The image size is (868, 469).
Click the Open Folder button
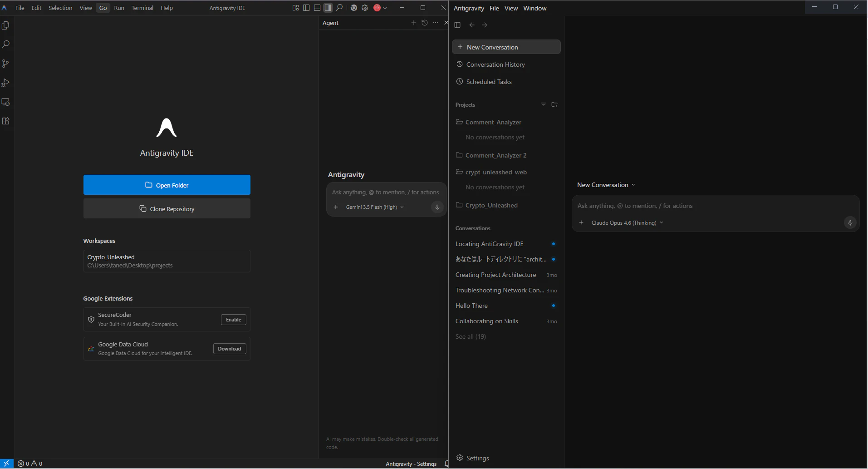[x=167, y=185]
